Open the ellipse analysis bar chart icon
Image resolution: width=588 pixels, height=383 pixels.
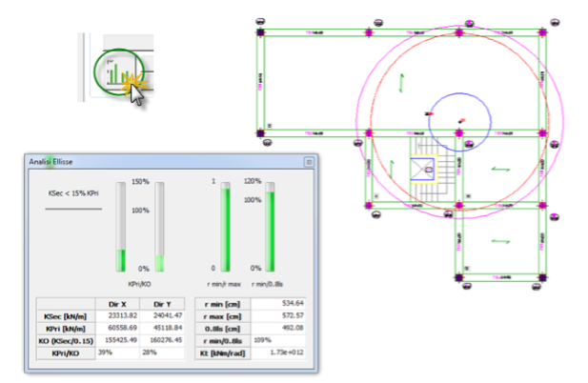[x=119, y=72]
